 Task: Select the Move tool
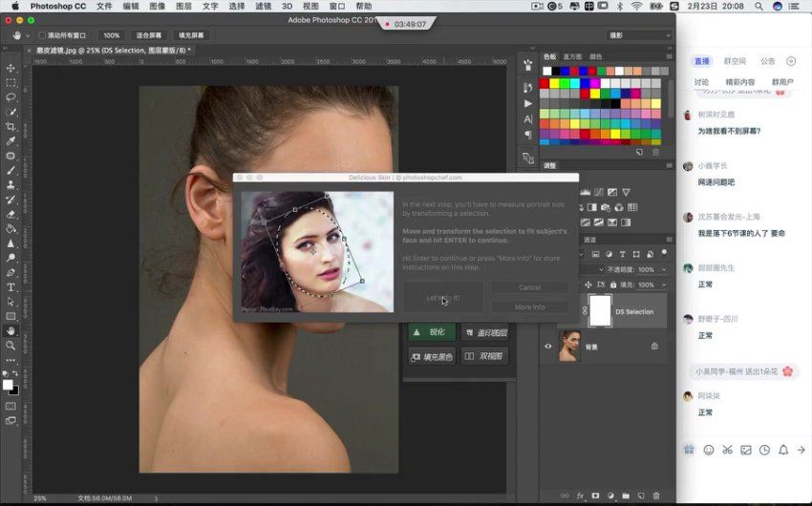(x=11, y=69)
